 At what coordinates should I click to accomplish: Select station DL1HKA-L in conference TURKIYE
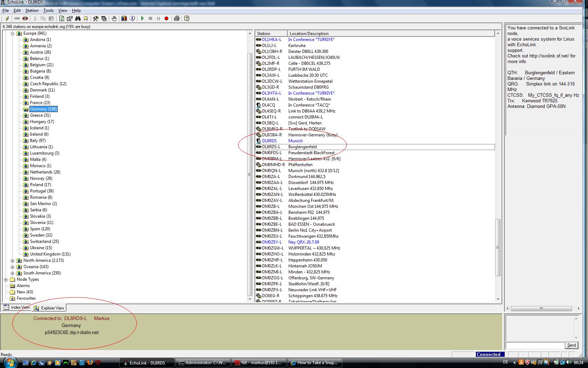tap(375, 40)
